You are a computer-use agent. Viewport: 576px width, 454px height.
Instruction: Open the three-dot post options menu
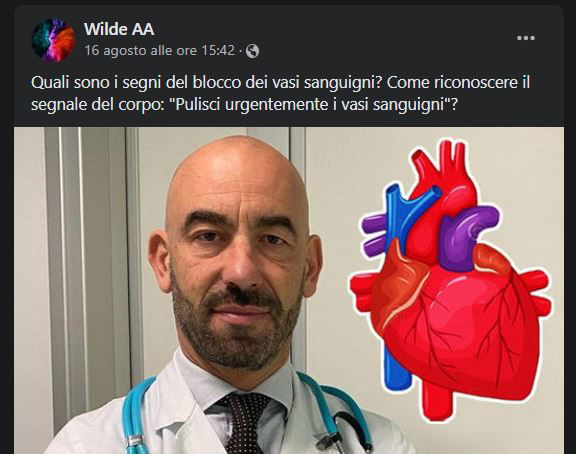point(526,38)
